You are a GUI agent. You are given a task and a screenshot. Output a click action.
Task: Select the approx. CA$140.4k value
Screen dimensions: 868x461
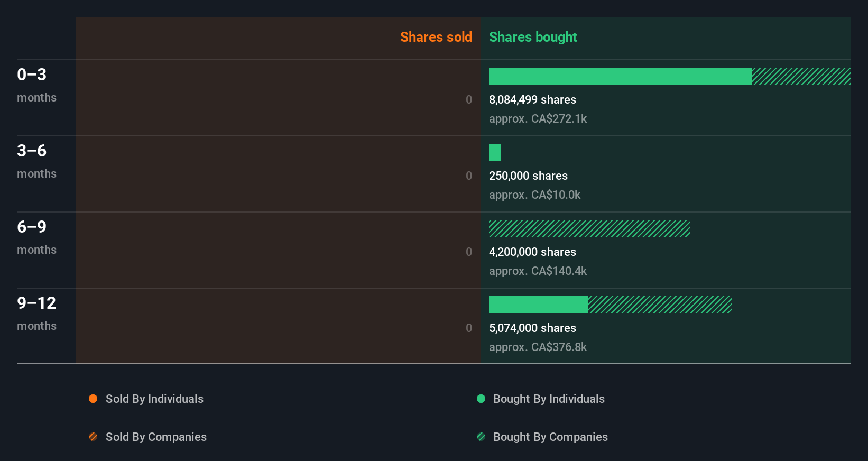(538, 271)
